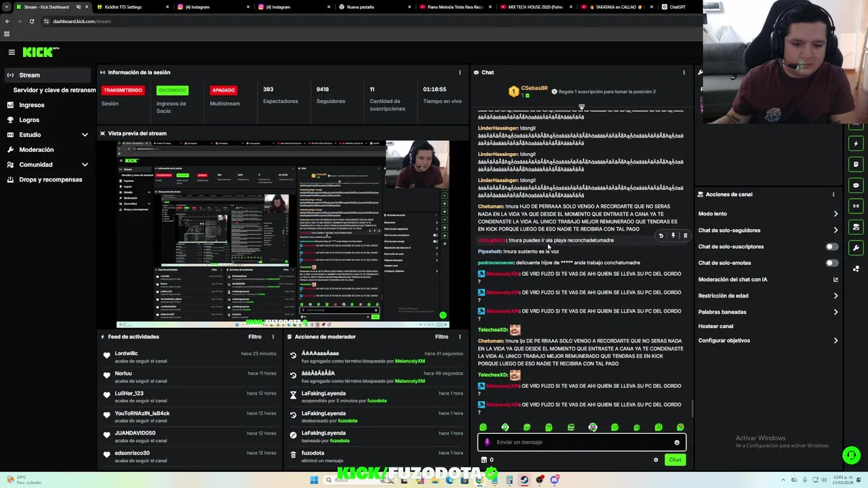Click the three-dots cluster icon in right rail
Viewport: 868px width, 488px height.
856,269
